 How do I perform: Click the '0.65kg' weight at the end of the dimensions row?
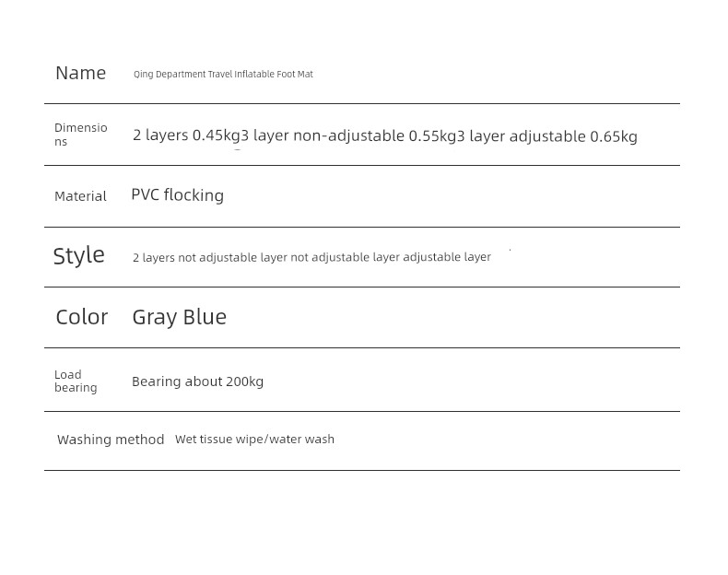[x=614, y=136]
